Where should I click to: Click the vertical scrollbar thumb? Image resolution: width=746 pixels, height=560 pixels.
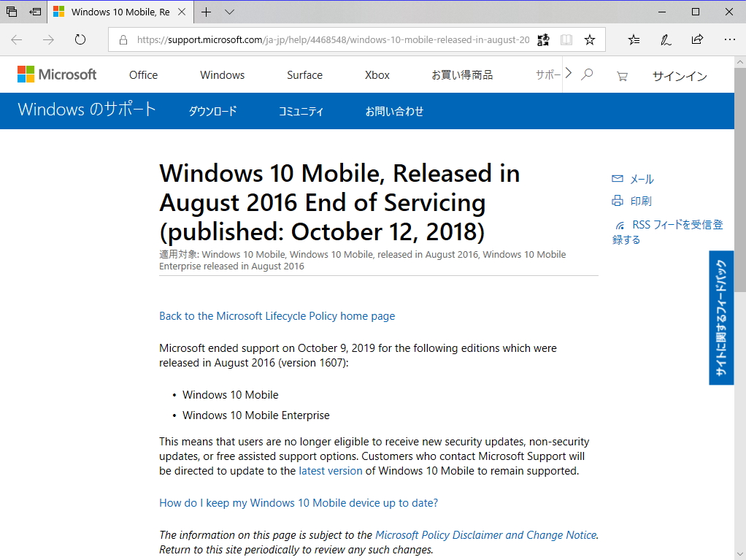(740, 180)
